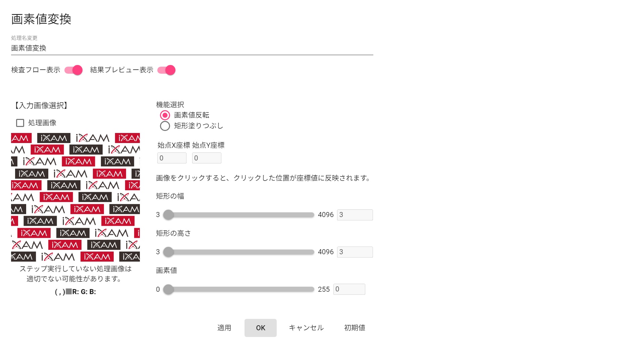Click the 矩形の幅 value input box

tap(355, 215)
